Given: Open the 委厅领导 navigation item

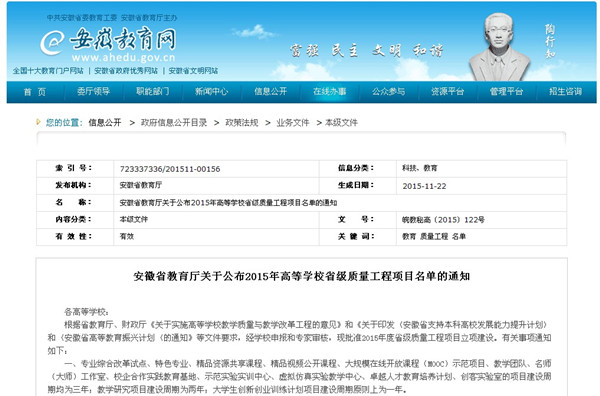Looking at the screenshot, I should (x=93, y=91).
